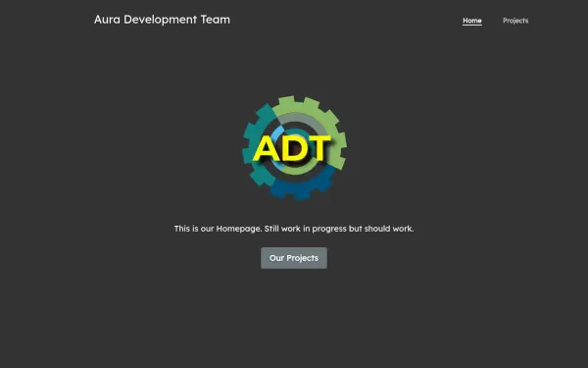Click the text "This is our Homepage. Still work in progress but should work."

[294, 229]
